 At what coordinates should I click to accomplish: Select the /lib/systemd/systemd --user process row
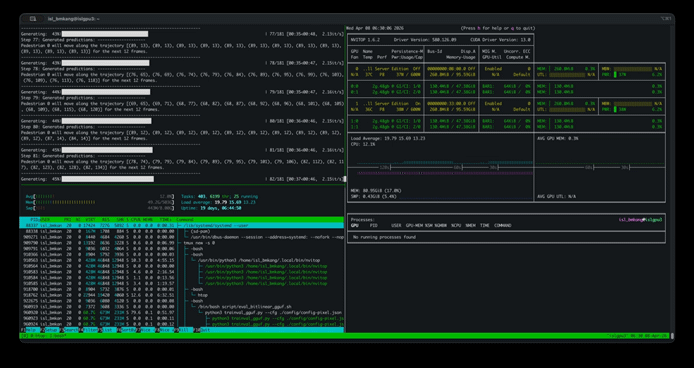tap(181, 225)
